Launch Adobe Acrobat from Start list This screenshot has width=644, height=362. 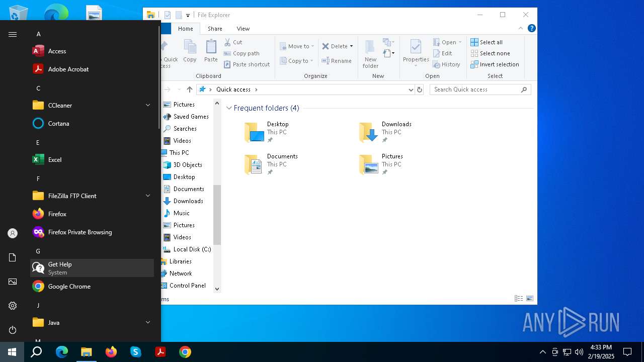tap(92, 69)
